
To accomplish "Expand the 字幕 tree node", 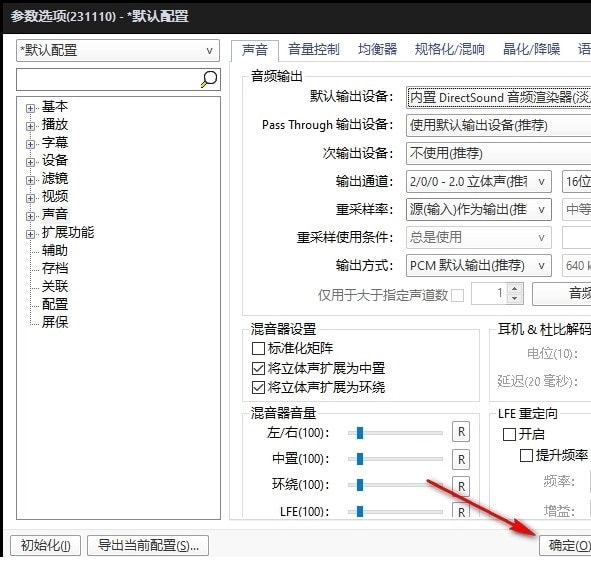I will (x=30, y=144).
